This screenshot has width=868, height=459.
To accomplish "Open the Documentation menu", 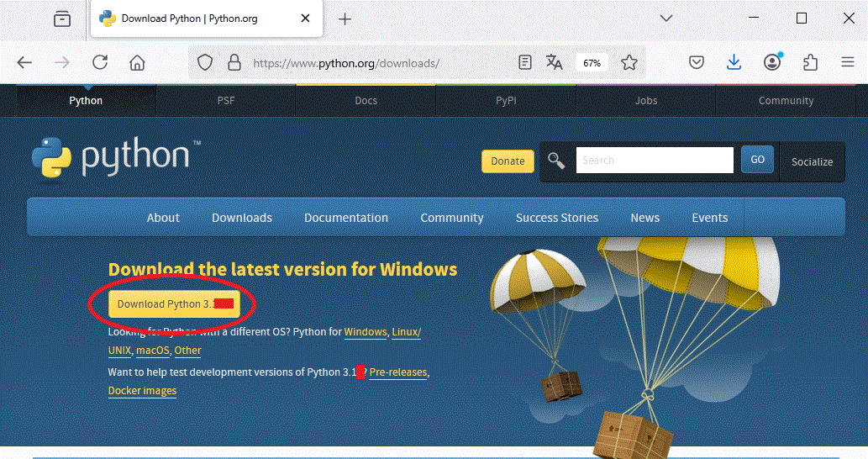I will (x=346, y=218).
